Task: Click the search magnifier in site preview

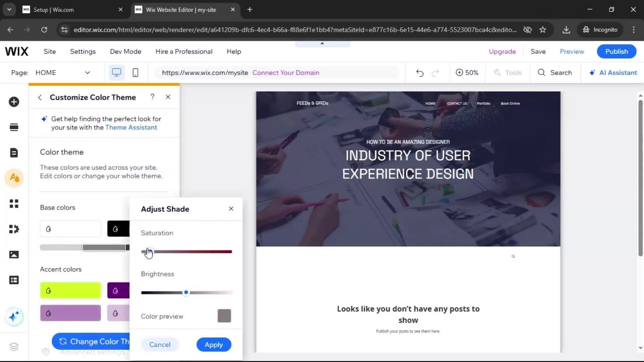Action: pos(513,256)
